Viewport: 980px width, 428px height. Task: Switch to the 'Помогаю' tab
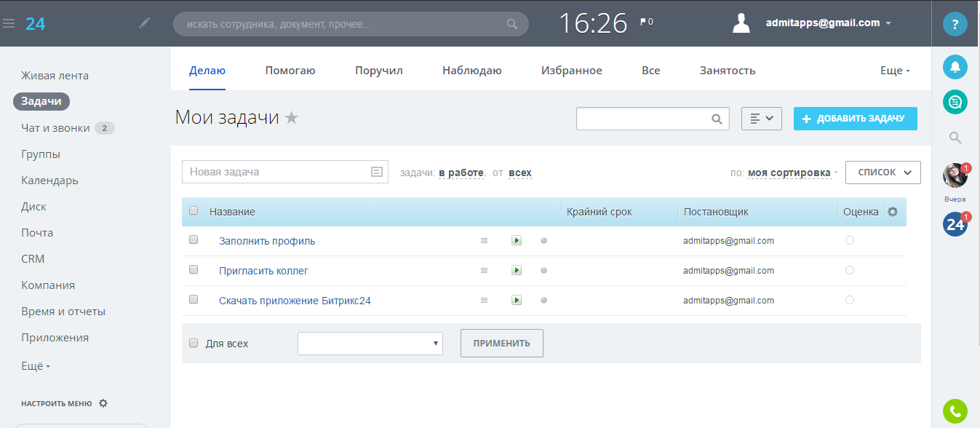point(290,71)
